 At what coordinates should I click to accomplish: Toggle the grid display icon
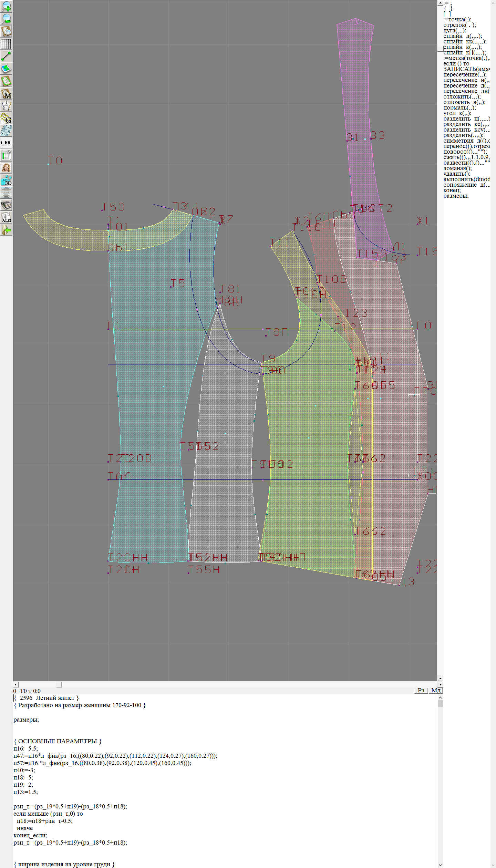[x=6, y=44]
